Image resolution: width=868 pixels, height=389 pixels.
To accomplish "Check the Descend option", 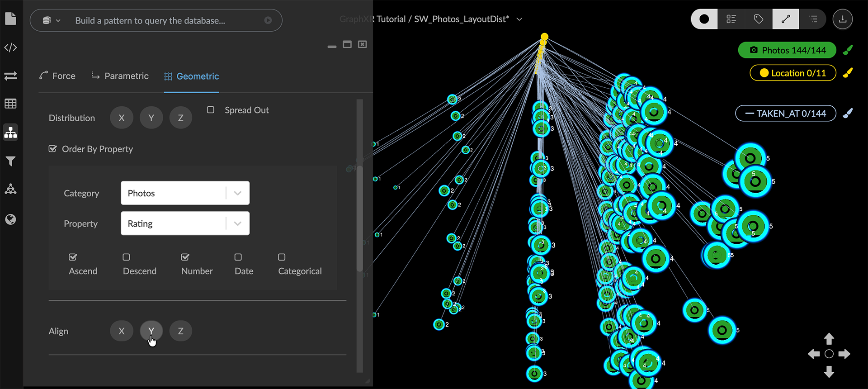I will coord(127,257).
